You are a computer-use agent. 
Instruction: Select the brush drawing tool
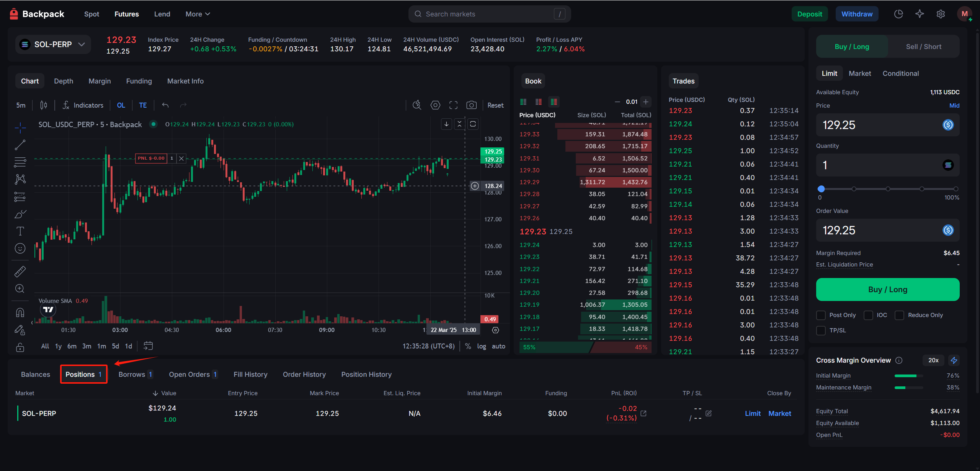coord(20,214)
